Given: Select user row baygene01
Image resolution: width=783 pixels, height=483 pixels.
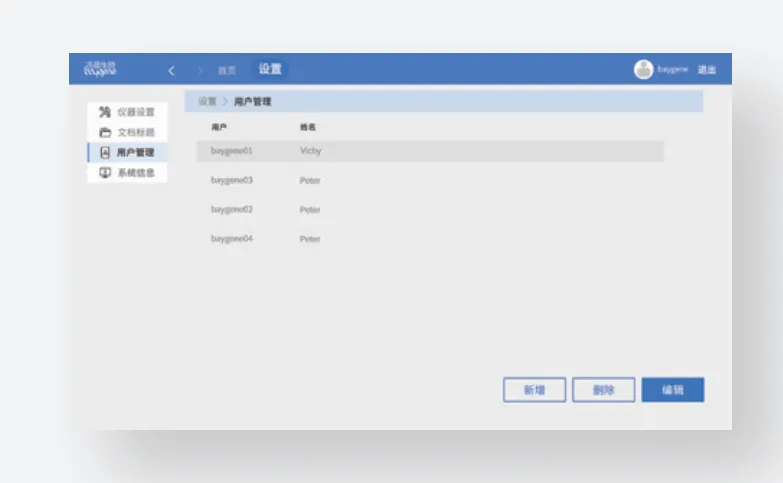Looking at the screenshot, I should click(x=430, y=151).
